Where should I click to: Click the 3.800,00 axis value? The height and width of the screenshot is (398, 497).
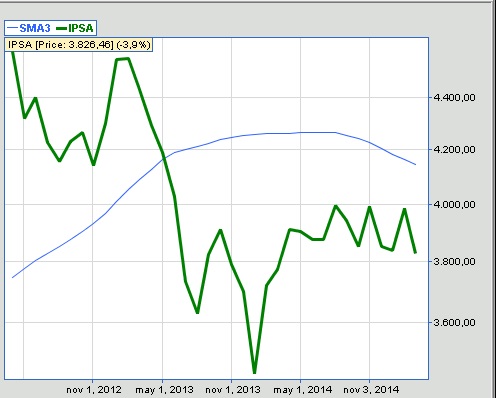click(x=454, y=261)
